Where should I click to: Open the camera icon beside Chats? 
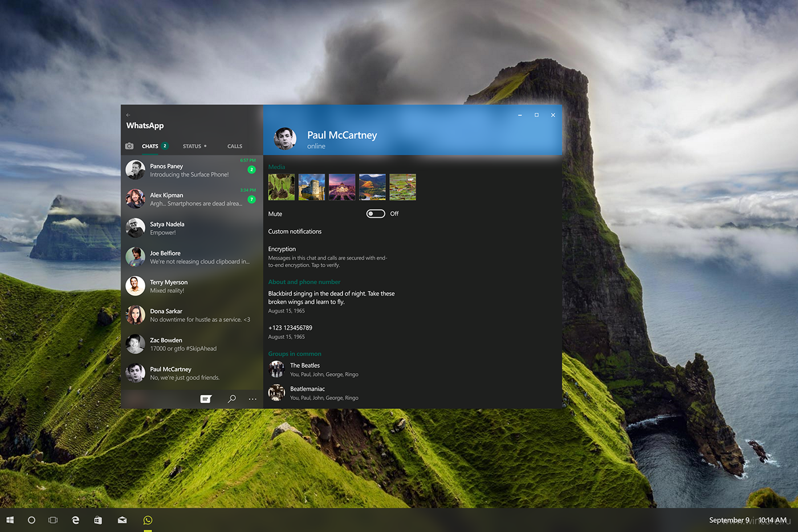point(129,146)
